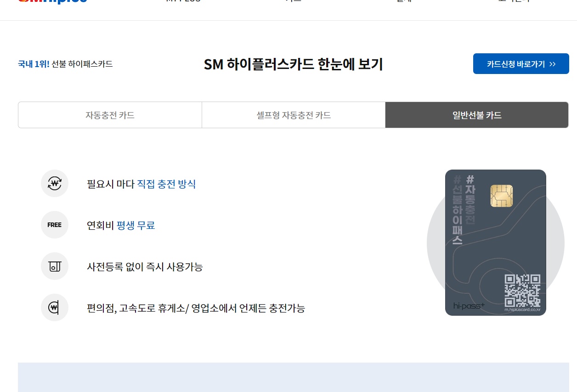This screenshot has height=392, width=577.
Task: Select the 일반선불 카드 tab
Action: 477,115
